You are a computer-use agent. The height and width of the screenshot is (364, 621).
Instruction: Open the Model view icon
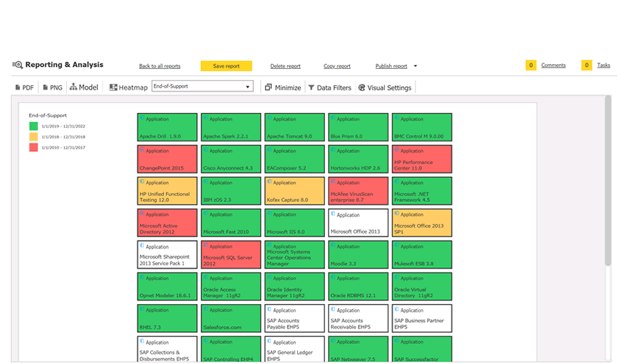(x=73, y=88)
